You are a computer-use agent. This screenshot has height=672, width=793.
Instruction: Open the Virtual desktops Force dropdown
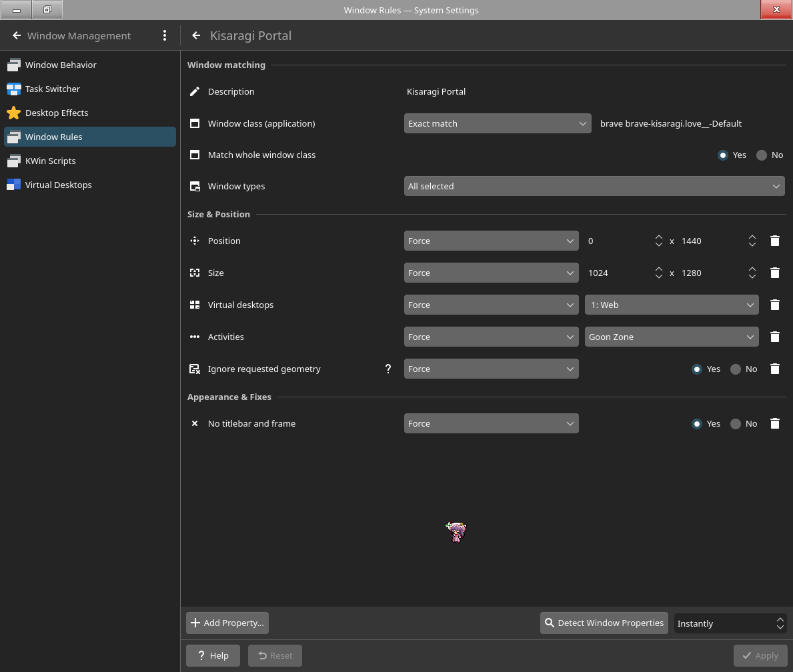point(491,305)
